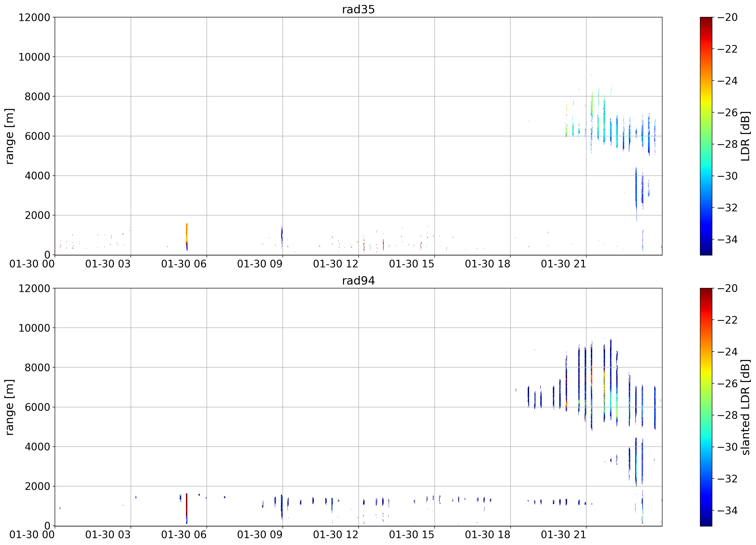Click the 8000 y-tick on rad94 plot
The width and height of the screenshot is (756, 545).
[x=37, y=368]
